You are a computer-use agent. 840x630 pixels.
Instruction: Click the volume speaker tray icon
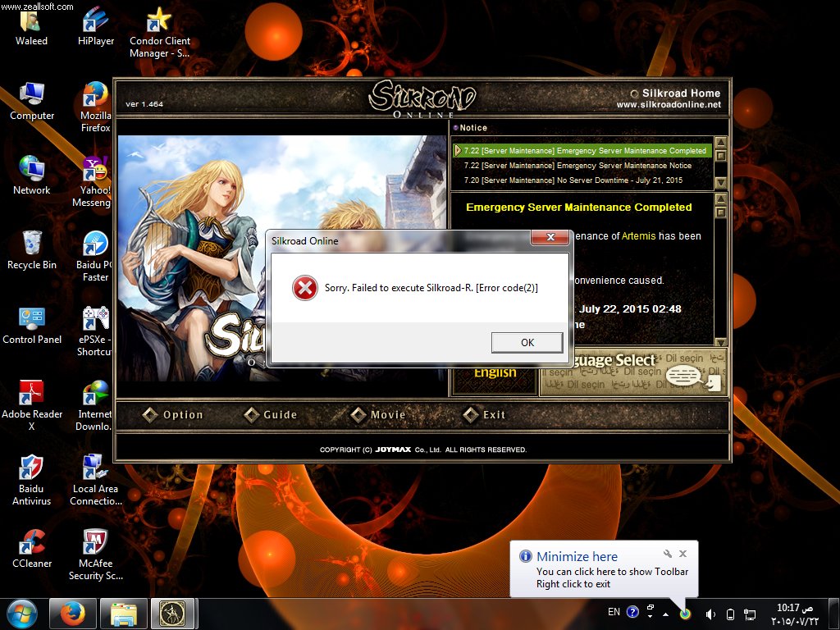coord(710,614)
